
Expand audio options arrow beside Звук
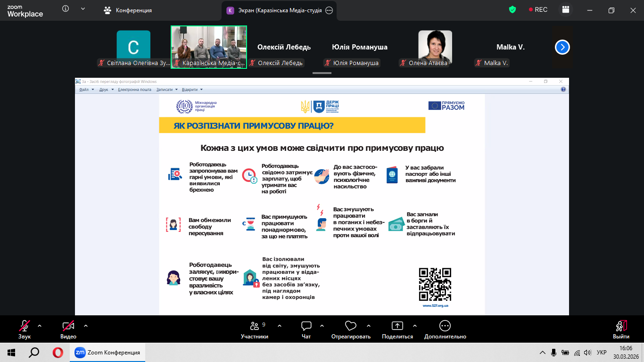(x=40, y=325)
